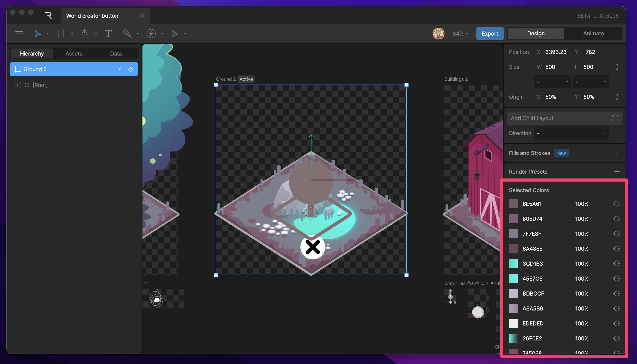This screenshot has width=637, height=364.
Task: Select the Text tool
Action: click(108, 34)
